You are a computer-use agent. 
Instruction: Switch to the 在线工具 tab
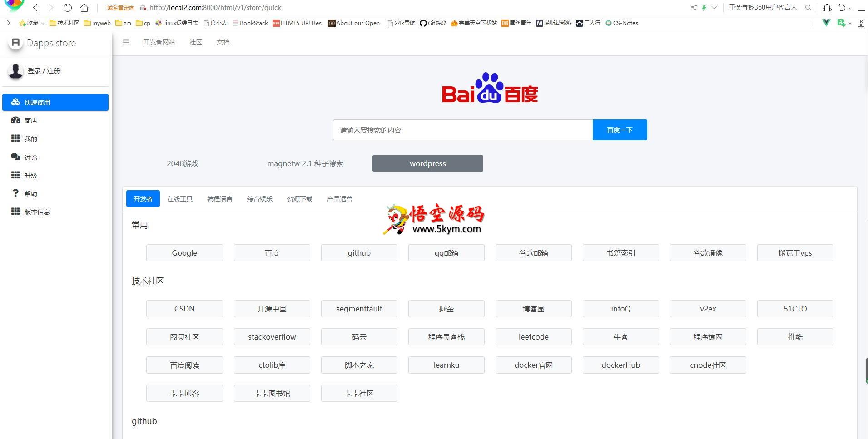coord(180,198)
